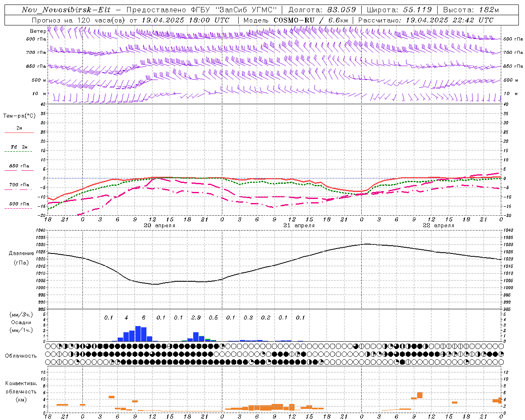This screenshot has height=420, width=525.
Task: Click the Рассчитано: 19.04.2025 22:42 UTC timestamp
Action: click(426, 20)
